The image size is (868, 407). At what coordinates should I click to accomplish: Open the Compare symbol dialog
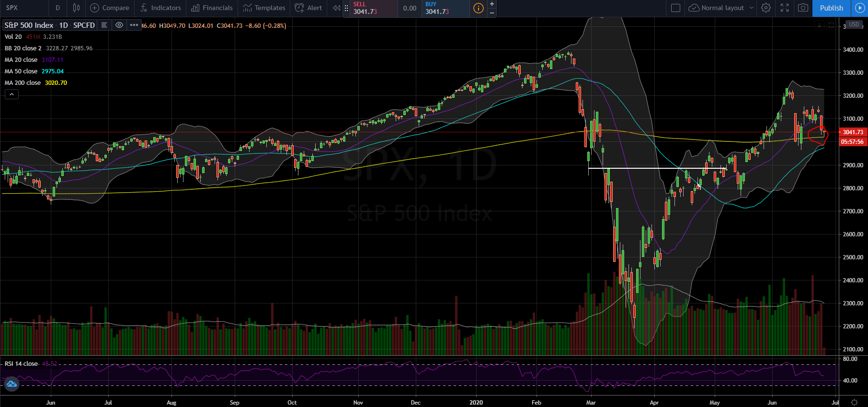[110, 8]
